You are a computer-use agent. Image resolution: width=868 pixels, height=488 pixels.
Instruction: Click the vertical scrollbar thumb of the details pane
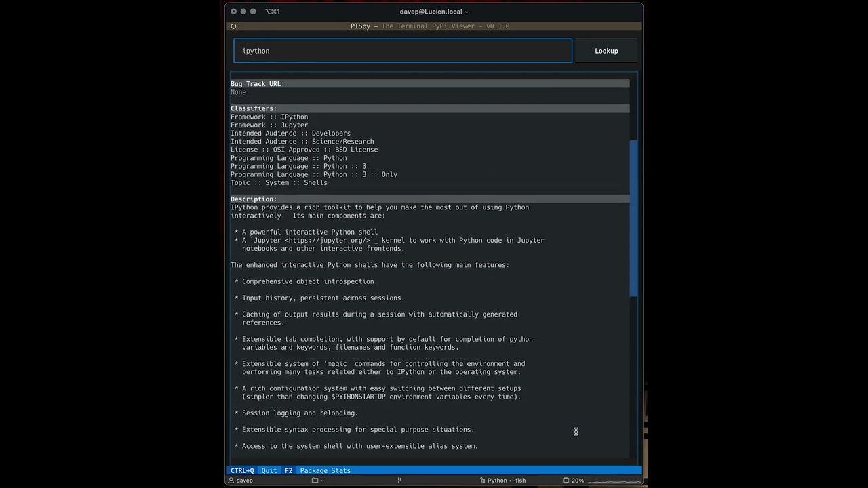[x=633, y=218]
